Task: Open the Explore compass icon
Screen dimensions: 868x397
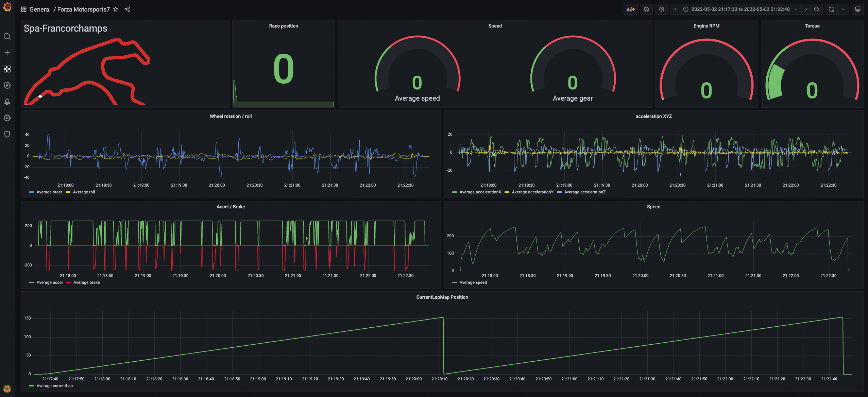Action: [7, 85]
